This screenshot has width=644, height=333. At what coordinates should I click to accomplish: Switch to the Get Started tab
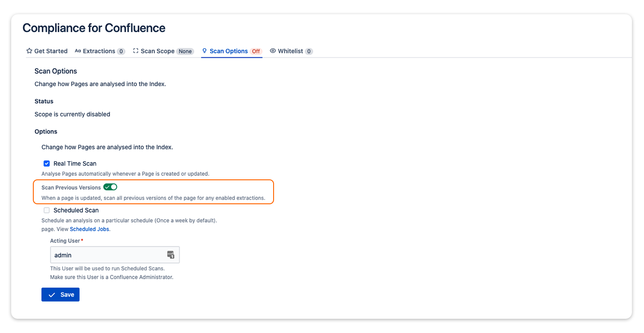point(51,51)
